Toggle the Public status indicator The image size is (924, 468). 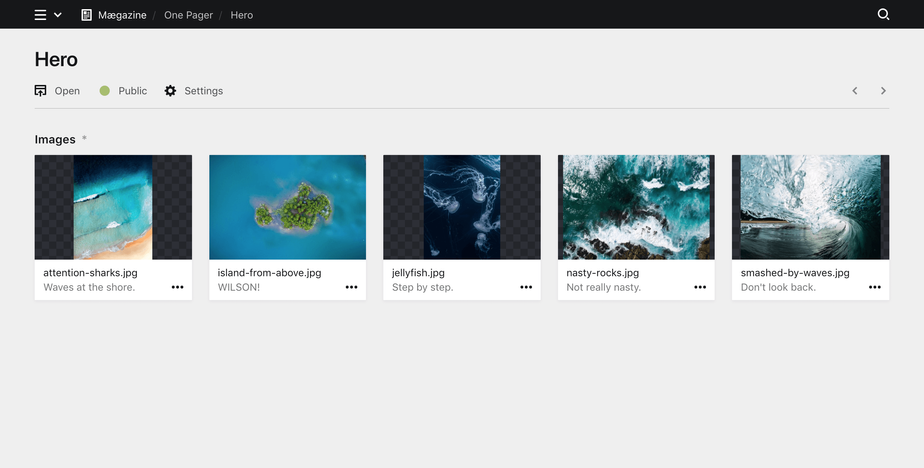(104, 91)
